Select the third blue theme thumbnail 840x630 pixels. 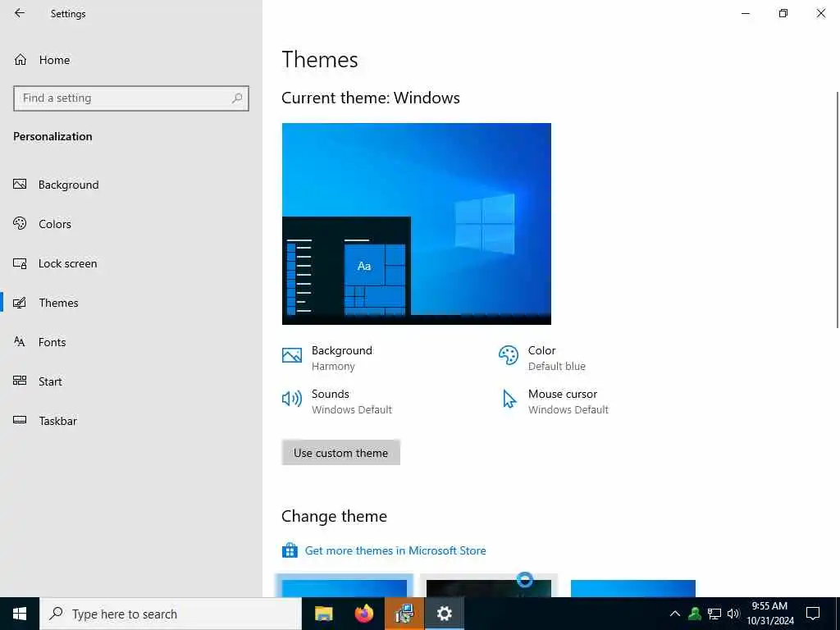click(x=633, y=588)
